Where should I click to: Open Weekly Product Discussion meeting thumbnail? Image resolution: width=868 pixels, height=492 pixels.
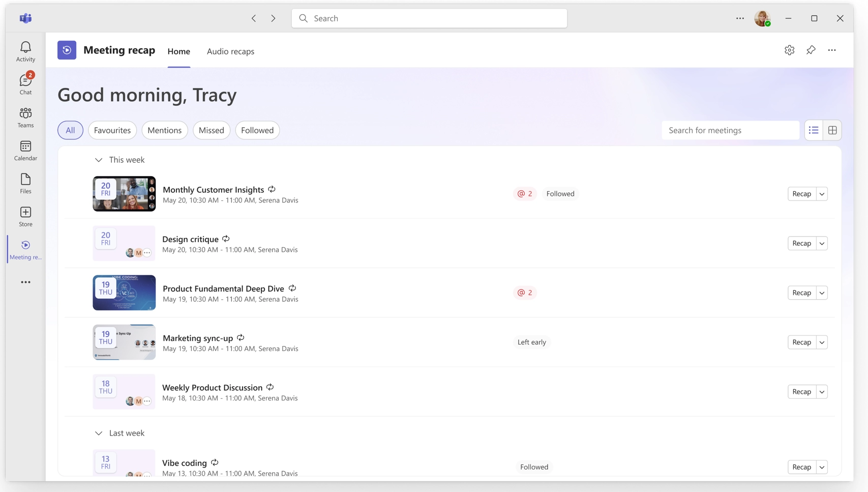pyautogui.click(x=124, y=392)
